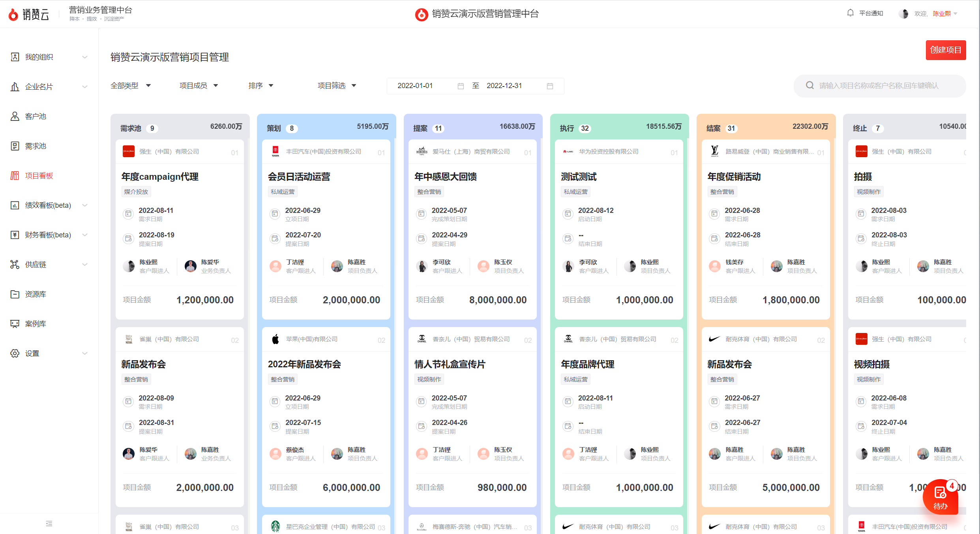Click the 项目看板 kanban icon
This screenshot has height=534, width=980.
click(15, 175)
